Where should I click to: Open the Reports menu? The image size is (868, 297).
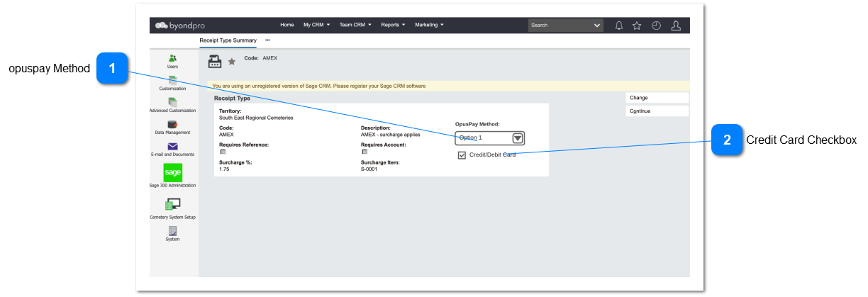pos(393,25)
